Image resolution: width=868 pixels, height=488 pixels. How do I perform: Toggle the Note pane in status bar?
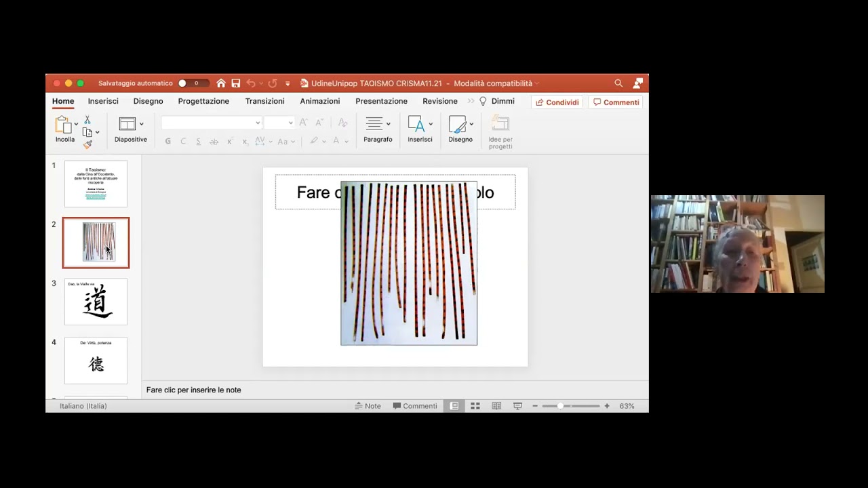click(368, 406)
